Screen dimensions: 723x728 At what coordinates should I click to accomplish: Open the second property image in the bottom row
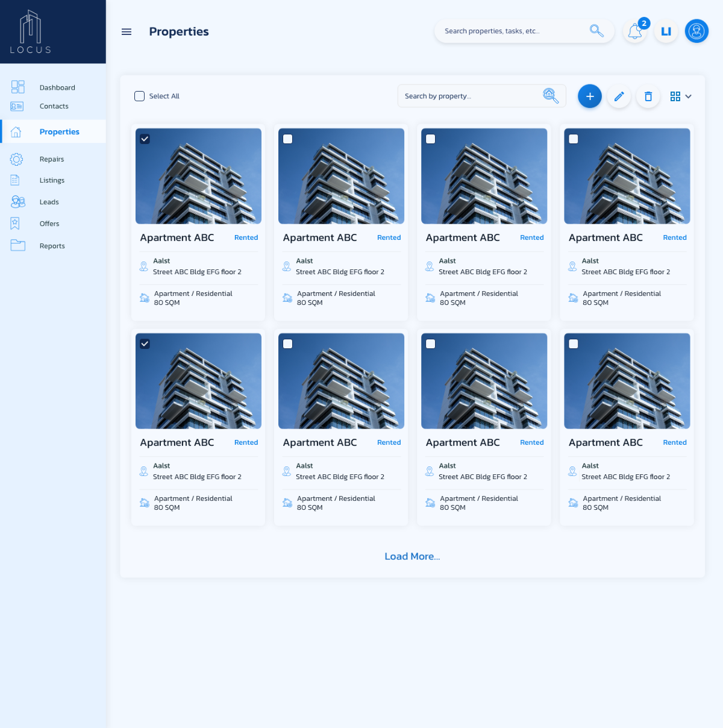tap(342, 381)
